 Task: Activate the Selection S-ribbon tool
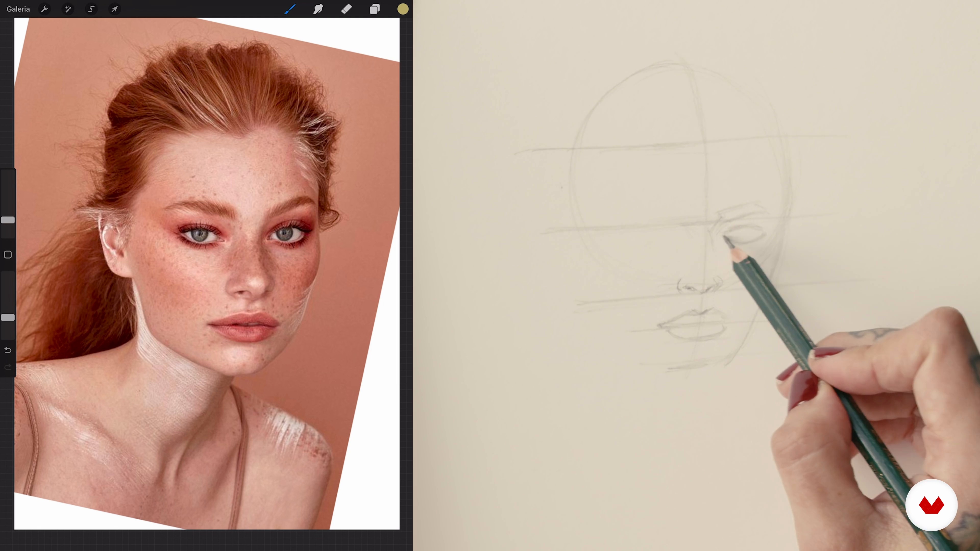pyautogui.click(x=91, y=9)
